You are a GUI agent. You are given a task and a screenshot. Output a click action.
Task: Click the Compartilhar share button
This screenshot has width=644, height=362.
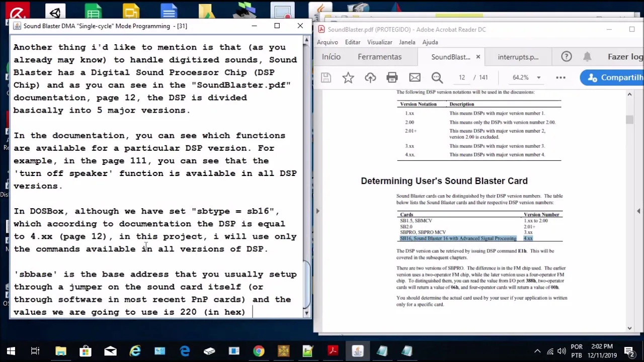pos(612,77)
